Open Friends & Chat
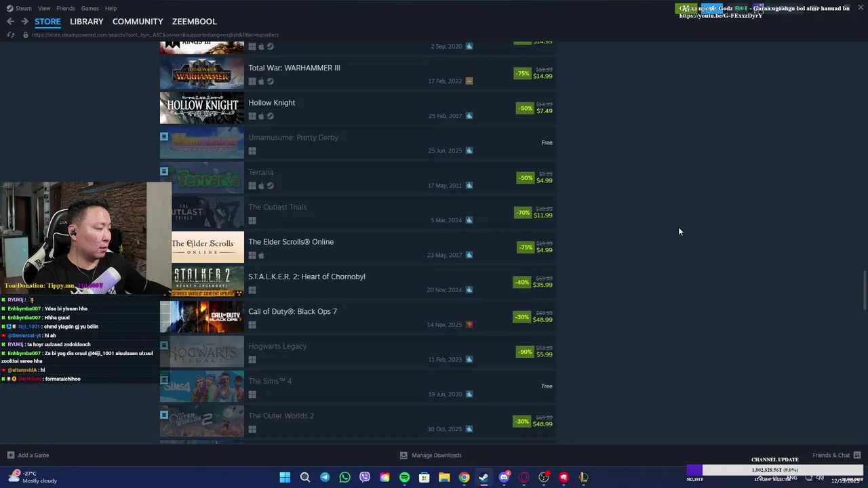This screenshot has height=488, width=868. click(x=837, y=455)
